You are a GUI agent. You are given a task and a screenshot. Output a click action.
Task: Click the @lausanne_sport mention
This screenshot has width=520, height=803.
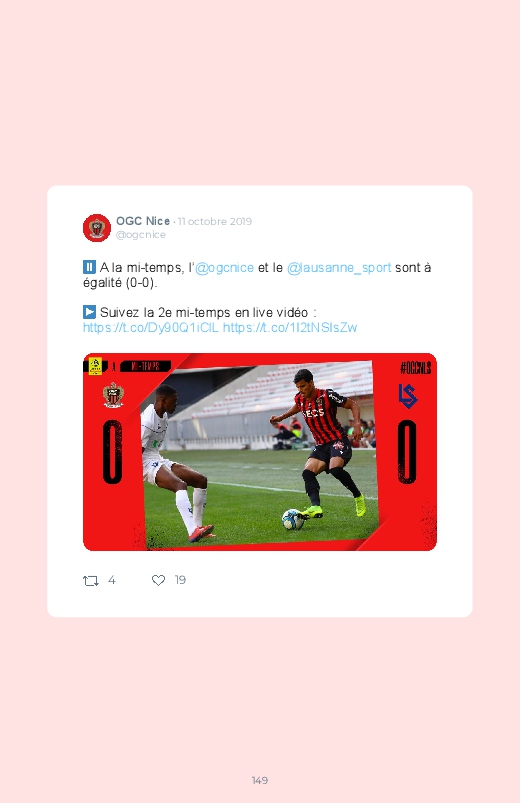[339, 267]
